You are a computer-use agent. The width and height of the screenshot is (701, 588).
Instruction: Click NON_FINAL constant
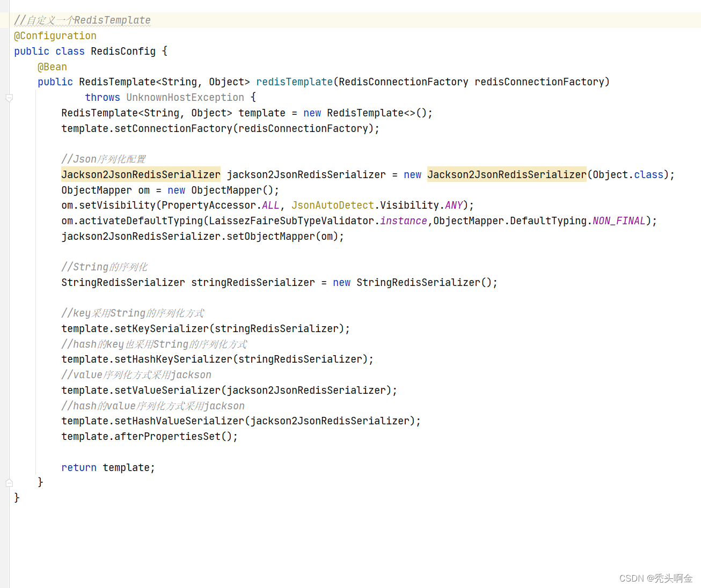click(x=619, y=221)
